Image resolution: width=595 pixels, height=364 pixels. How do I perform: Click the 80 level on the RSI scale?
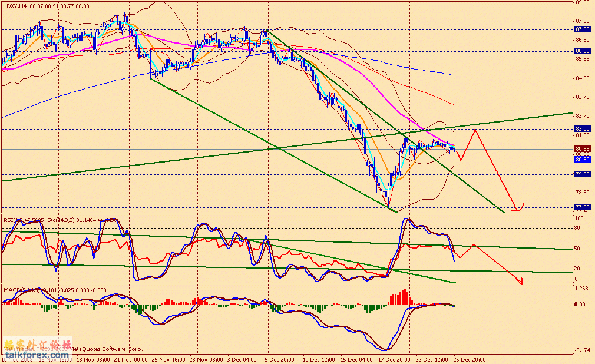[577, 228]
